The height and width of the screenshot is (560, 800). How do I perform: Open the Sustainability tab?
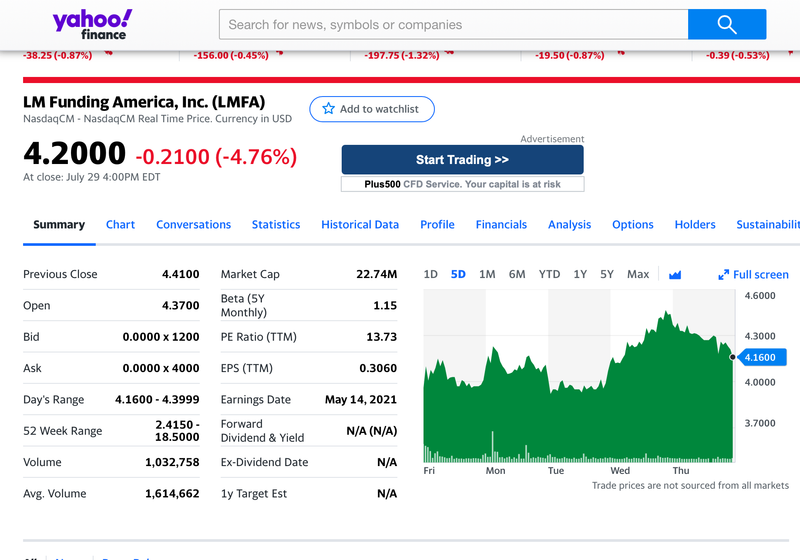(768, 224)
